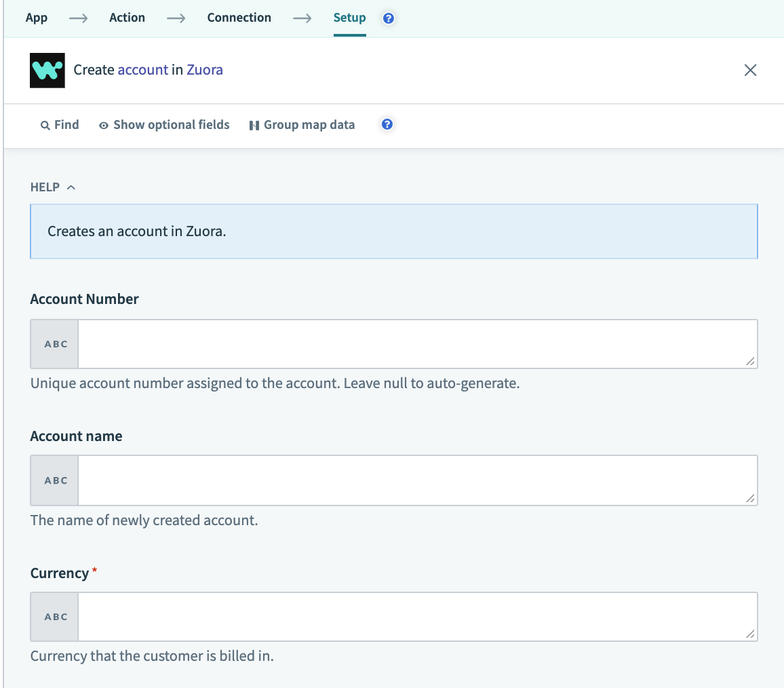Click the ABC type indicator on Account Number
Viewport: 784px width, 688px height.
pyautogui.click(x=54, y=343)
